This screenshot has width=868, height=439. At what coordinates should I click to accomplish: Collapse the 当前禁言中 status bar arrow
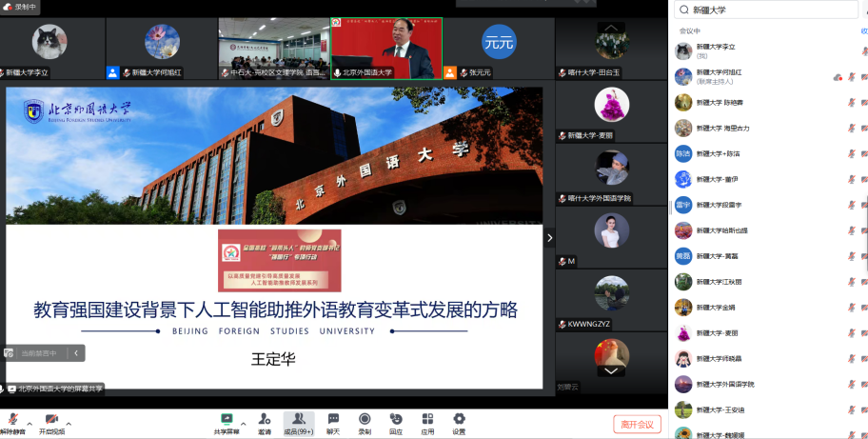pos(76,353)
